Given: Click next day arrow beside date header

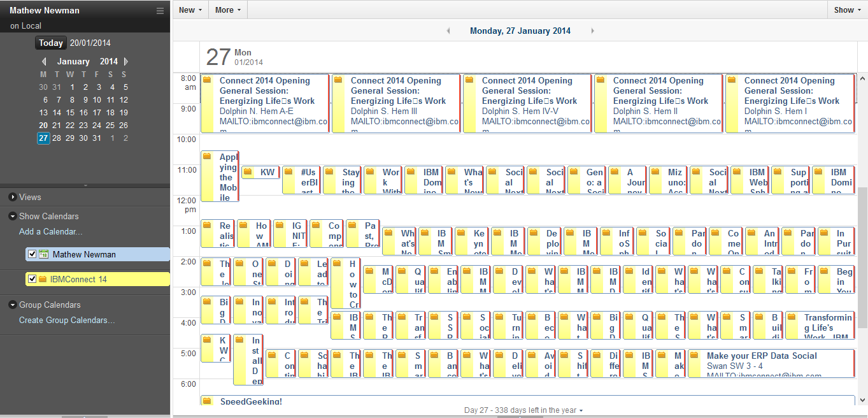Looking at the screenshot, I should (593, 31).
